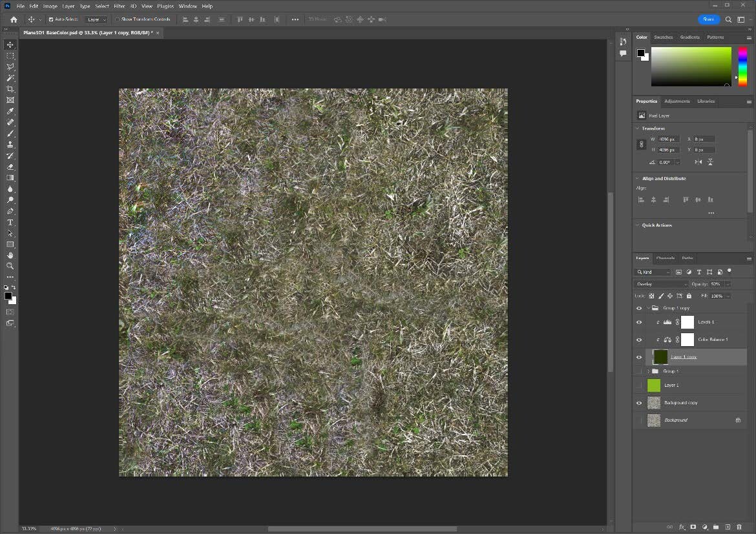Open the Overlay blend mode dropdown
Image resolution: width=756 pixels, height=534 pixels.
coord(660,283)
